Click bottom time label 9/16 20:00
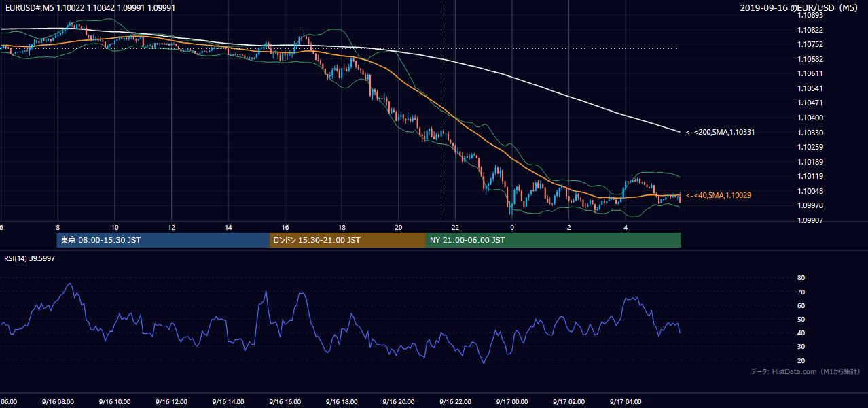The height and width of the screenshot is (408, 868). 399,401
